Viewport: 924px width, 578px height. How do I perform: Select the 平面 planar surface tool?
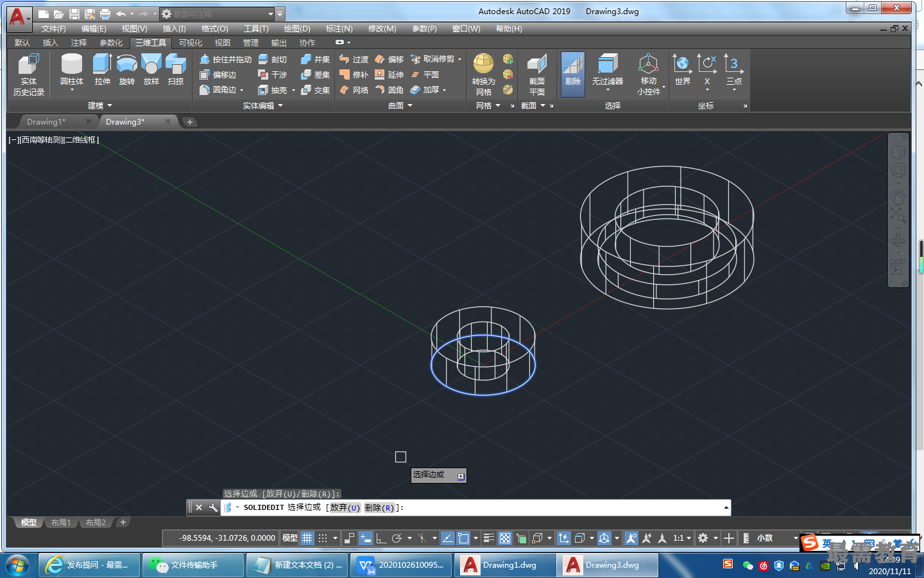[x=425, y=74]
